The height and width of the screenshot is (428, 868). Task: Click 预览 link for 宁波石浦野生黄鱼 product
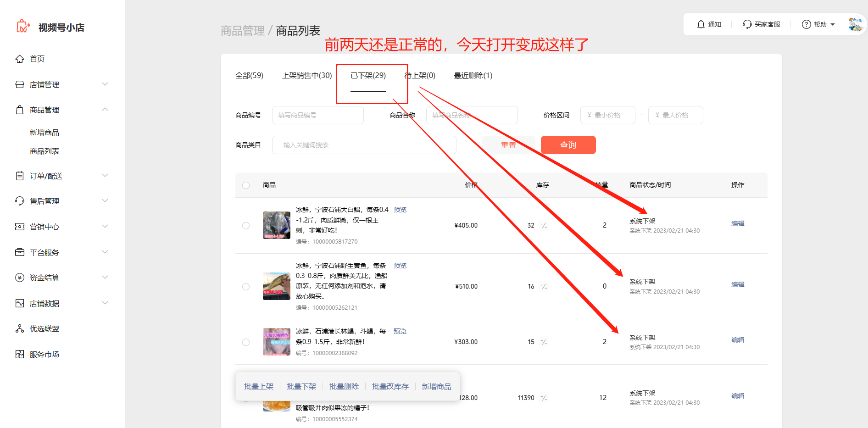(400, 266)
